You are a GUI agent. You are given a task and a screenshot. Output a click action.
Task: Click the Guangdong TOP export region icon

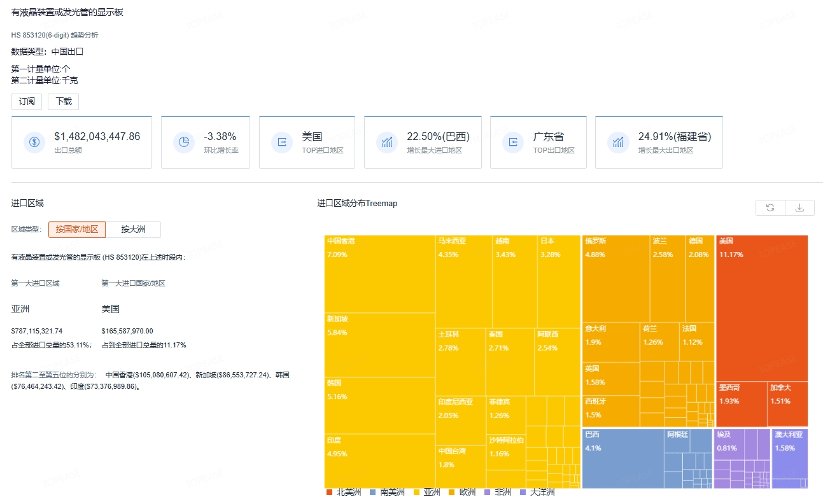[x=513, y=142]
